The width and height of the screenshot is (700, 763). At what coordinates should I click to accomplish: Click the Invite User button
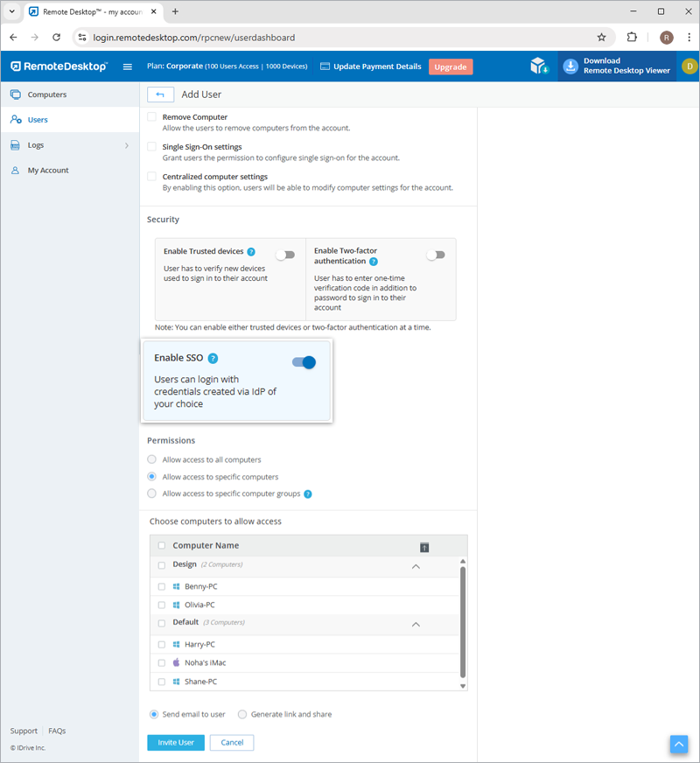pos(176,742)
